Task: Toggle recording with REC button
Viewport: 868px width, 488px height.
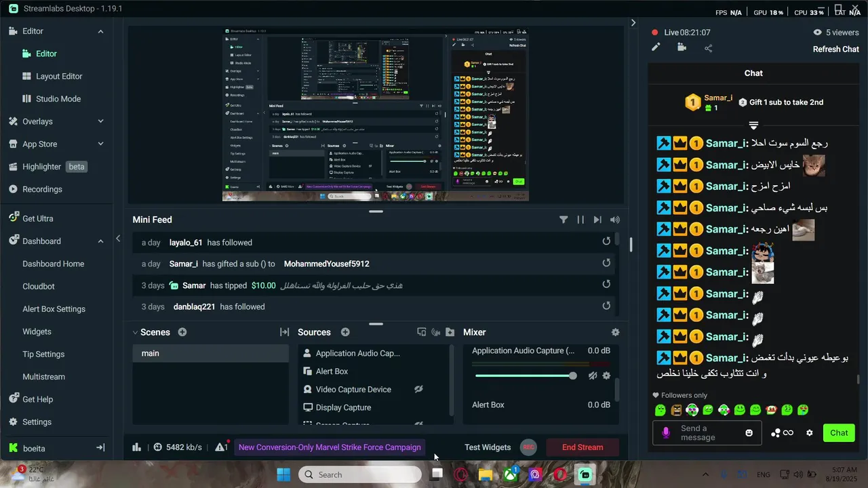Action: [x=528, y=447]
